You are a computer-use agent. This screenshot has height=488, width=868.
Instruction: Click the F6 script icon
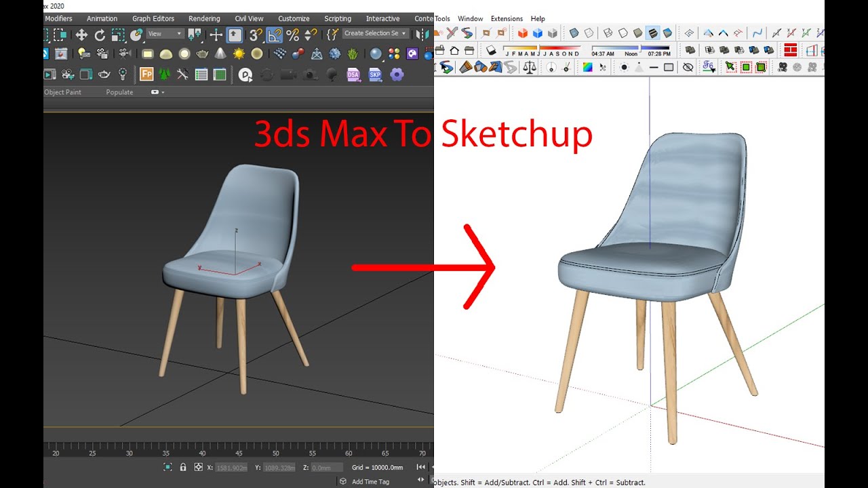click(x=709, y=67)
